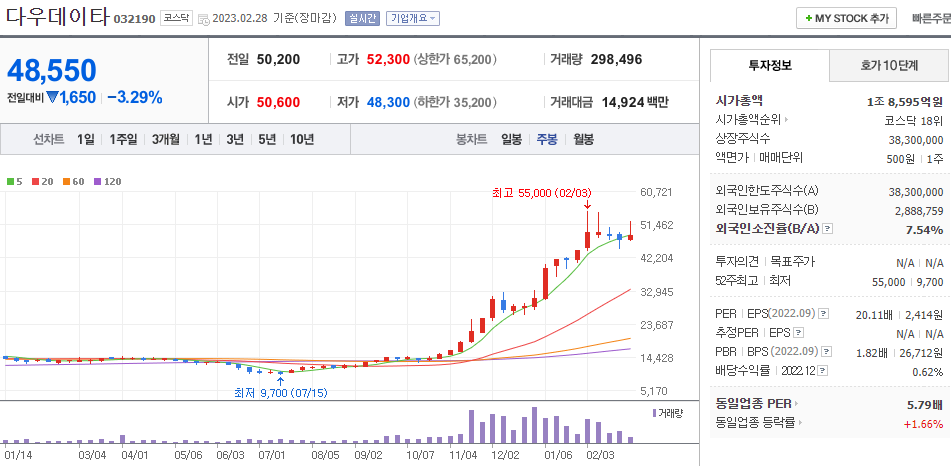This screenshot has height=466, width=951.
Task: Click the foreign holding value 2,888,759
Action: [x=919, y=211]
